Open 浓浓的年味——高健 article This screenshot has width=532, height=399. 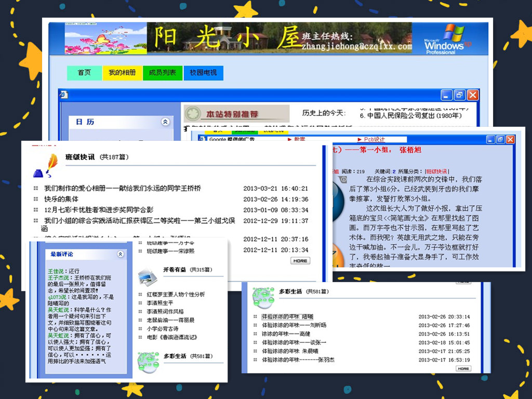(286, 334)
